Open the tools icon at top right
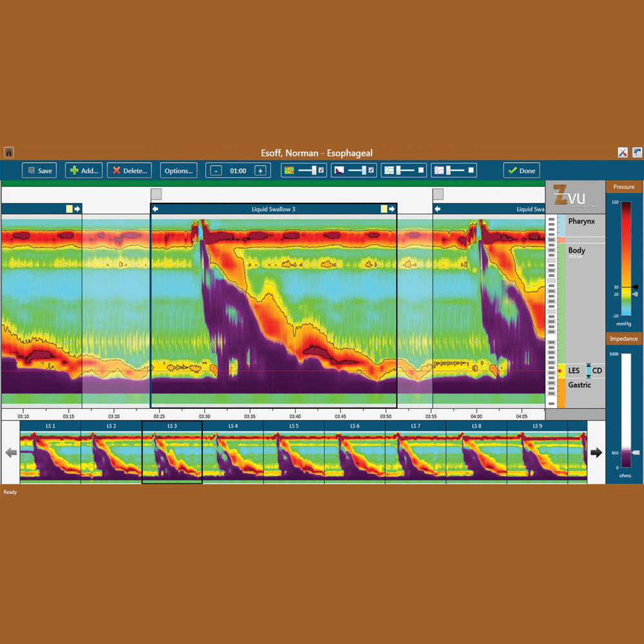This screenshot has height=644, width=644. [x=622, y=152]
